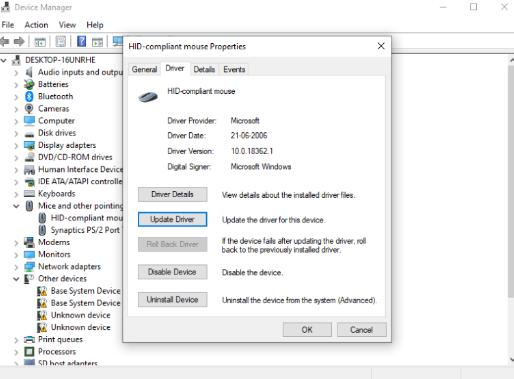
Task: Select HID-compliant mouse tree item
Action: point(80,218)
